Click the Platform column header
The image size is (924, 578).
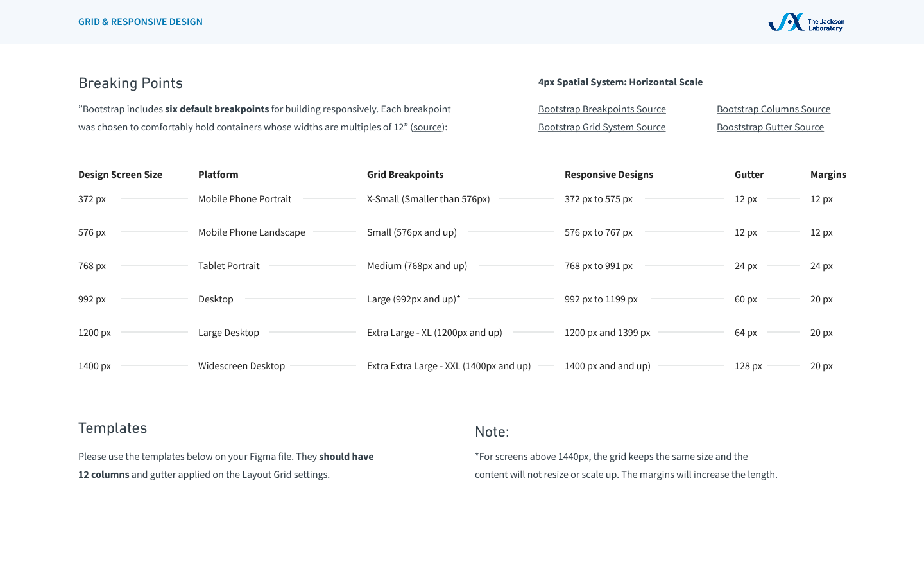(x=218, y=175)
